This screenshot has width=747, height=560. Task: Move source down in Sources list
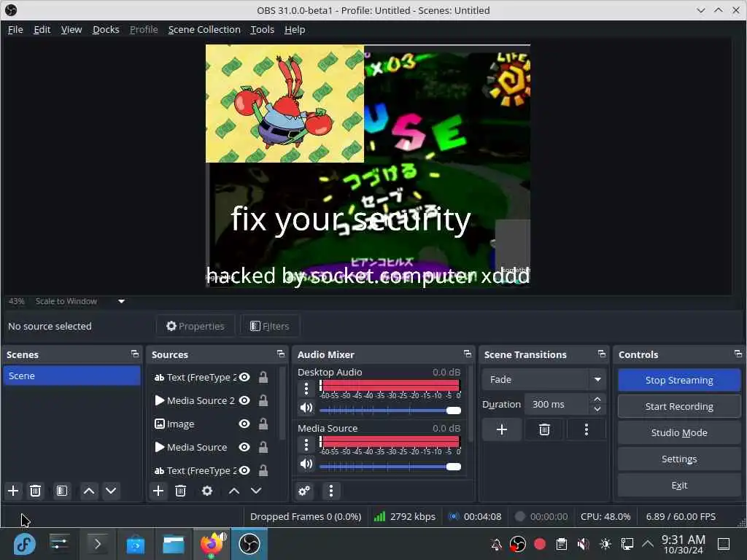pyautogui.click(x=256, y=491)
